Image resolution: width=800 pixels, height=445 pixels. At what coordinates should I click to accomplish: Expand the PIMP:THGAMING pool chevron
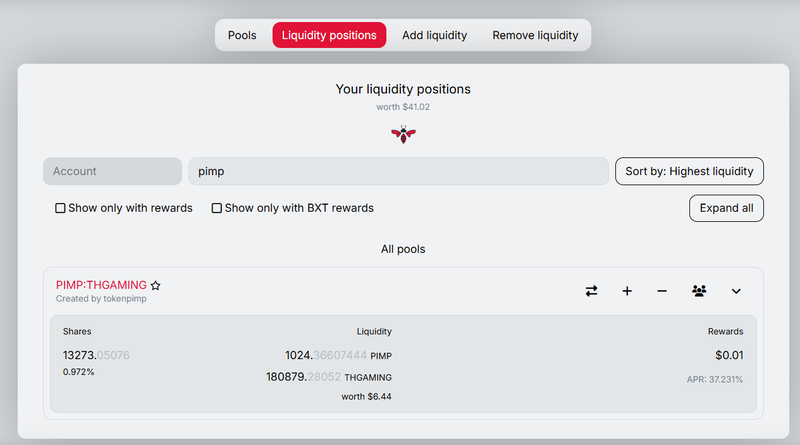click(x=736, y=291)
